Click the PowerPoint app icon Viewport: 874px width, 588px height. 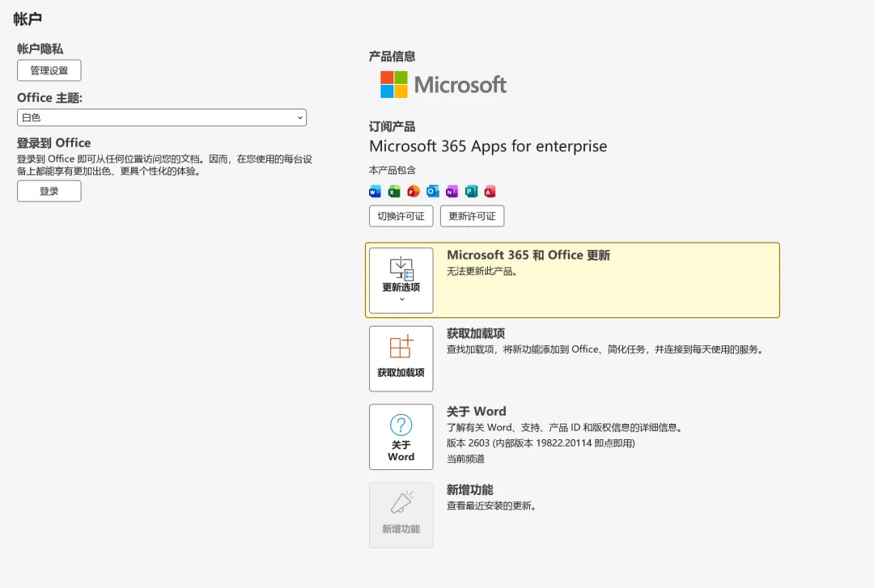coord(413,192)
